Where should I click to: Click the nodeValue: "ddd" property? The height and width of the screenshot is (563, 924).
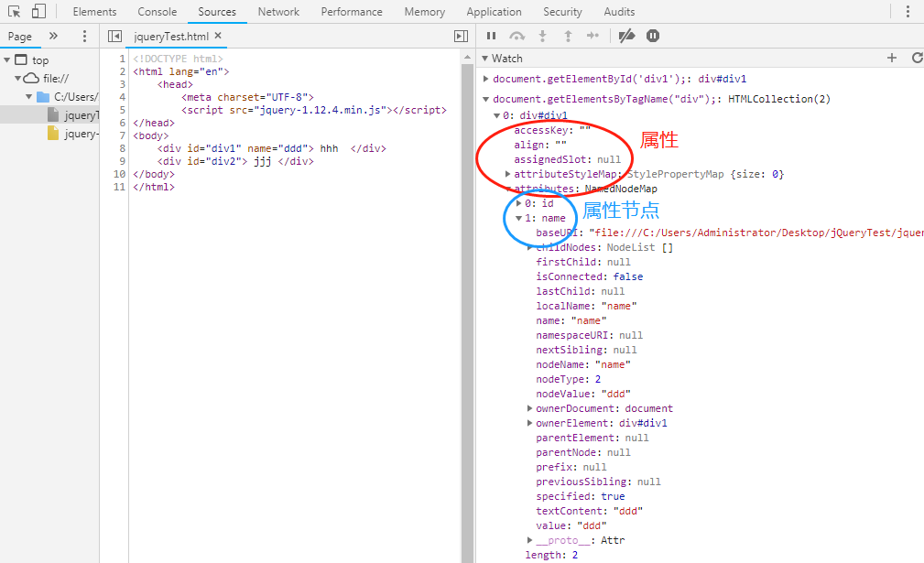(582, 394)
